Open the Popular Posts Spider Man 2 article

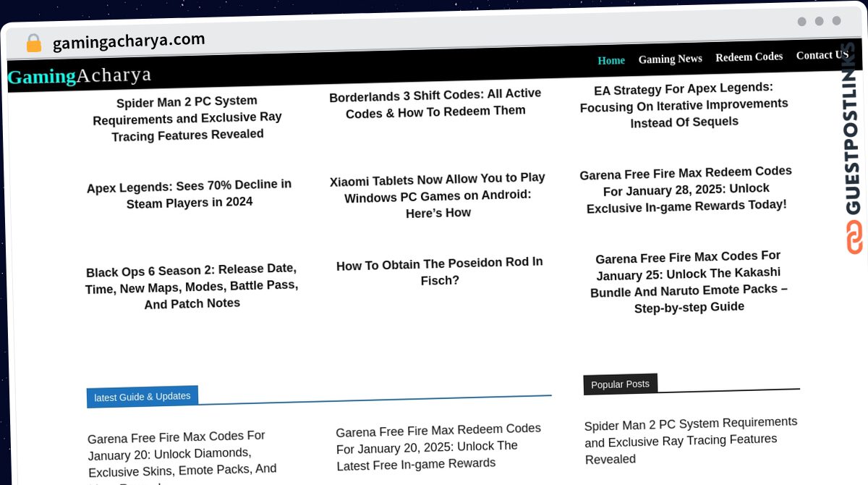tap(691, 440)
